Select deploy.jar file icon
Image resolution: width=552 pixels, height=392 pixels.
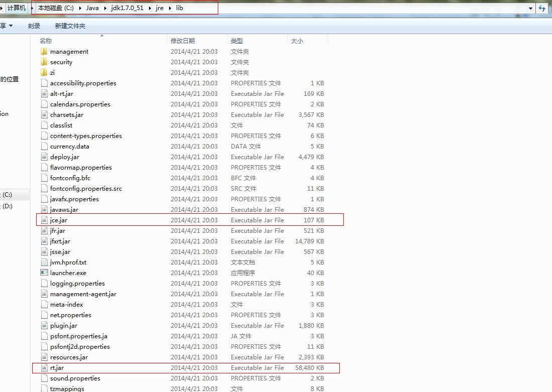(44, 157)
